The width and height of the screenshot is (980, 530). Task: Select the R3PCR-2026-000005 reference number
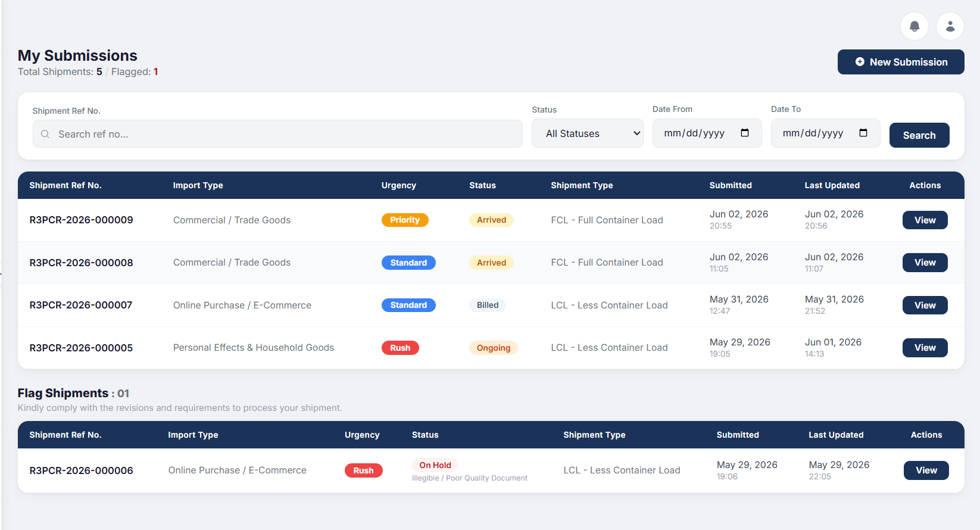[81, 348]
